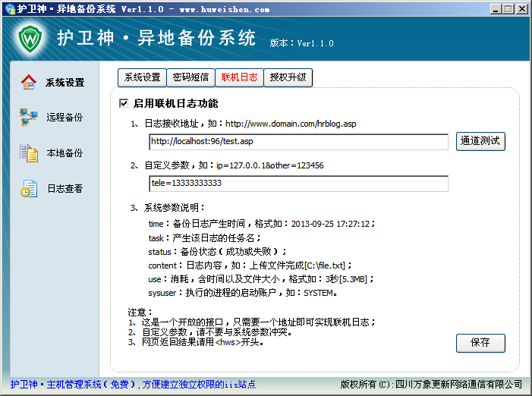Click the status parameter description line
Image resolution: width=532 pixels, height=396 pixels.
[x=217, y=252]
